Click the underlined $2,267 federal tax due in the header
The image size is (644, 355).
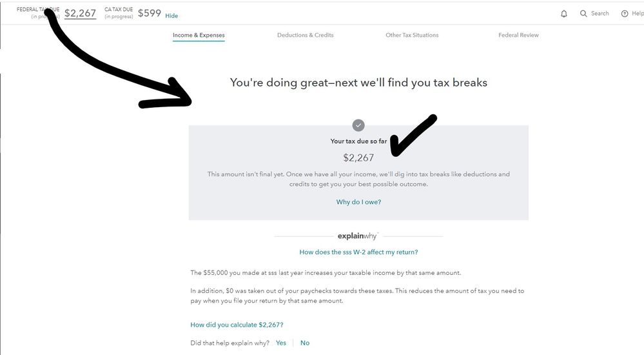[x=81, y=13]
